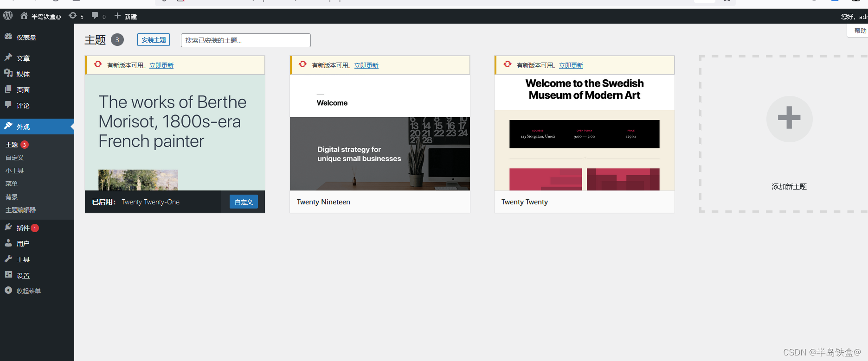
Task: Open 自定义 submenu item
Action: coord(14,158)
